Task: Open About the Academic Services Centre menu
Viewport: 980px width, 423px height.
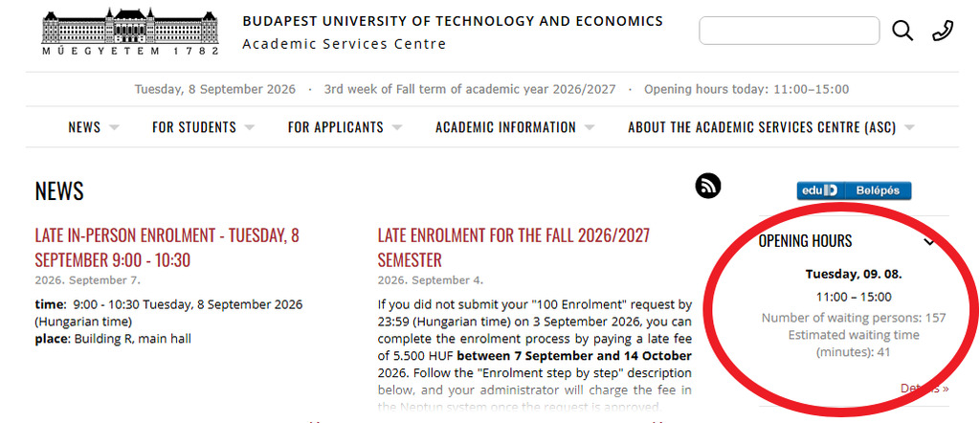Action: click(x=762, y=127)
